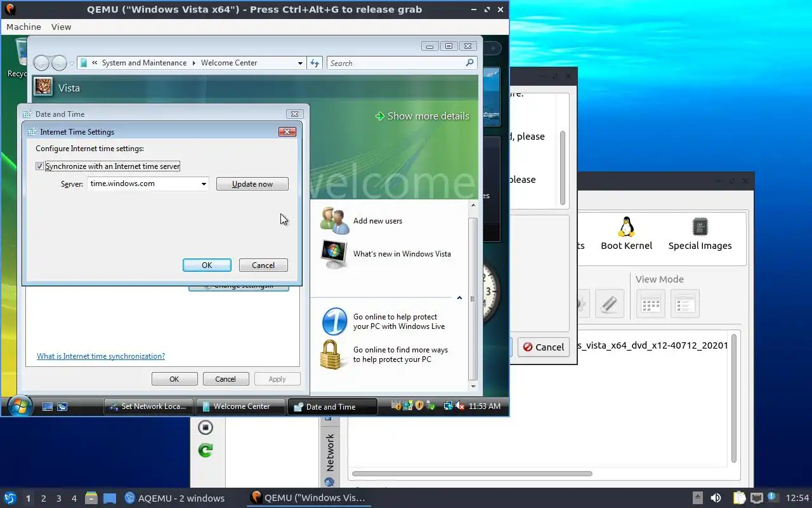
Task: Click the Vista taskbar clock 11:53 AM
Action: pyautogui.click(x=485, y=406)
